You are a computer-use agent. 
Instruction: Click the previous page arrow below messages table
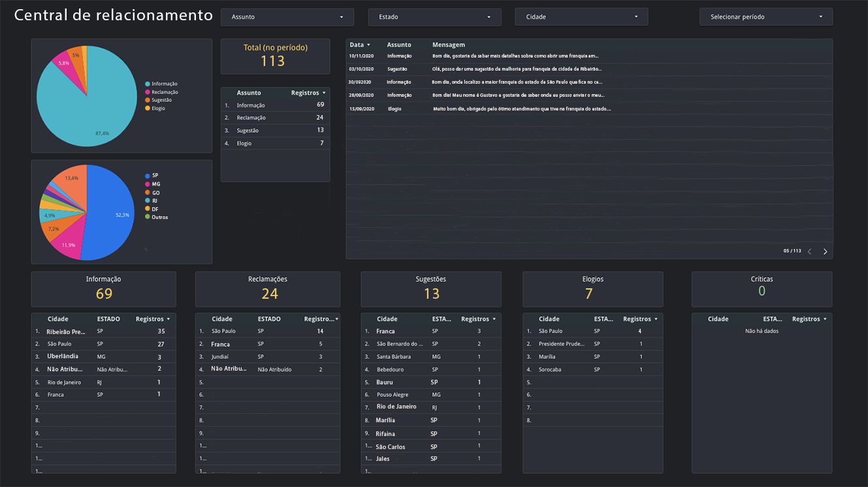point(809,250)
